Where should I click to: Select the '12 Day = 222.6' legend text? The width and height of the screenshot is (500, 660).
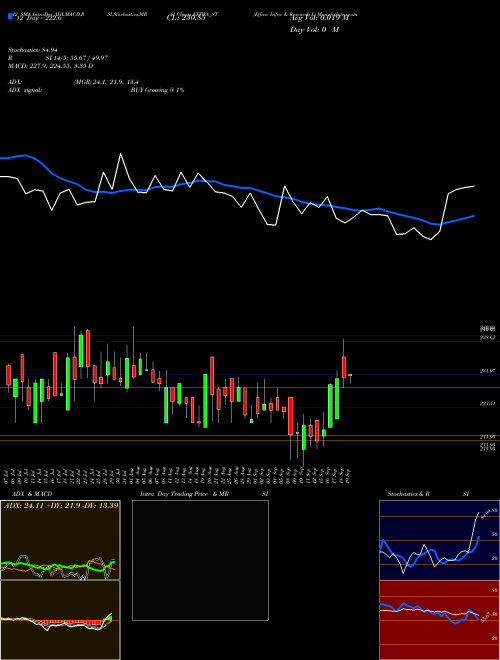coord(37,18)
